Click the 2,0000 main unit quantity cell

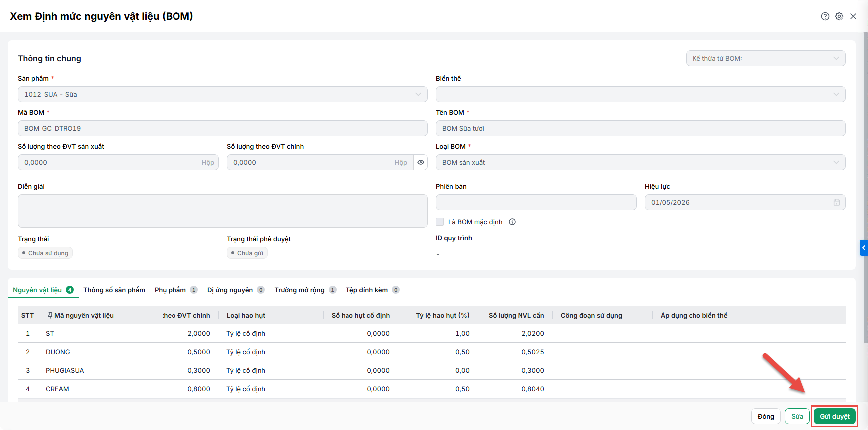click(199, 333)
